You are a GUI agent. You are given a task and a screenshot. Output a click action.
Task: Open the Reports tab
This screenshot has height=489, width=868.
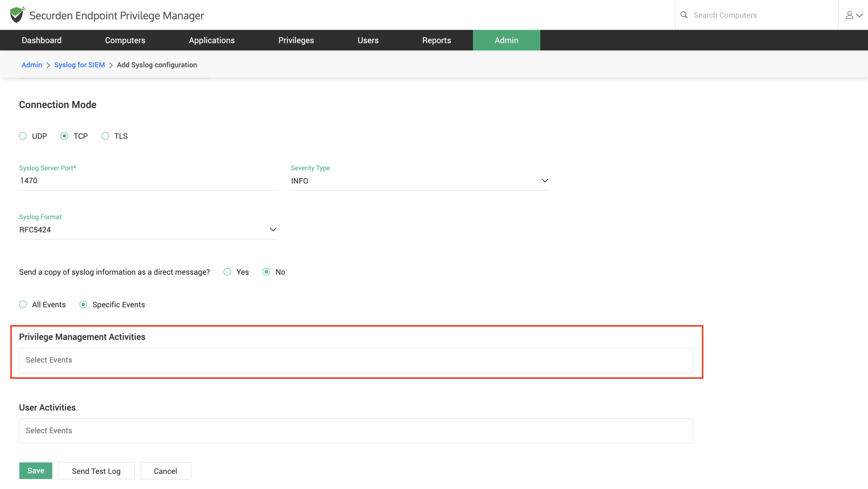(x=436, y=40)
